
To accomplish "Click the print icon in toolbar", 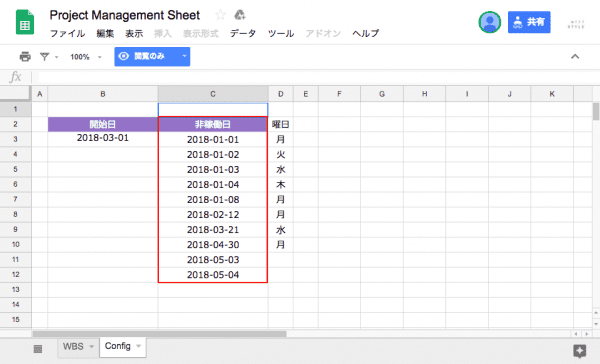I will 25,57.
